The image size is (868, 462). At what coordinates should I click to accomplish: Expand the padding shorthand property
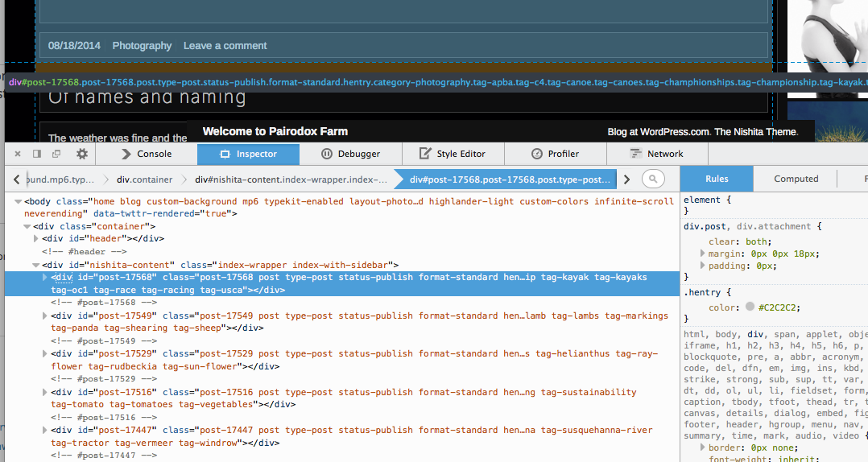[704, 266]
